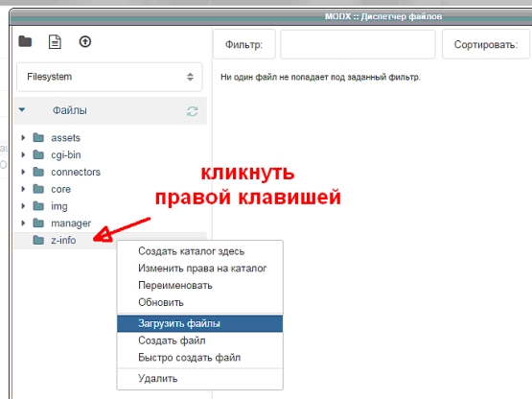
Task: Click the core folder icon
Action: [x=38, y=189]
